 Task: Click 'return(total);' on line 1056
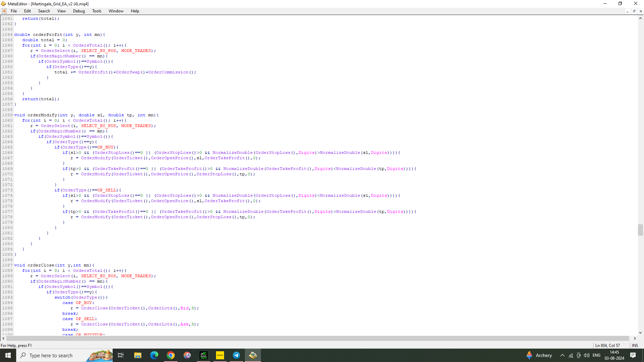tap(41, 99)
